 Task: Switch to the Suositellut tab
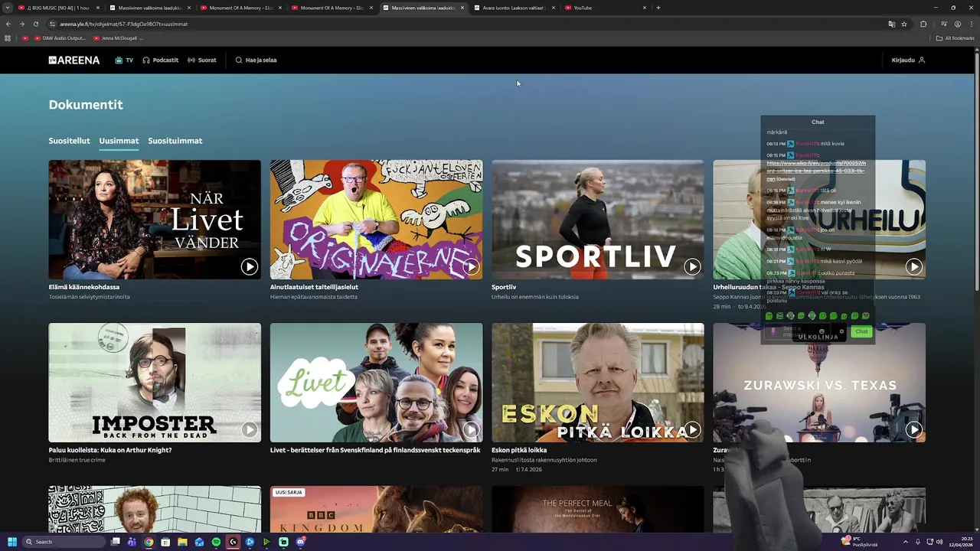pyautogui.click(x=70, y=141)
